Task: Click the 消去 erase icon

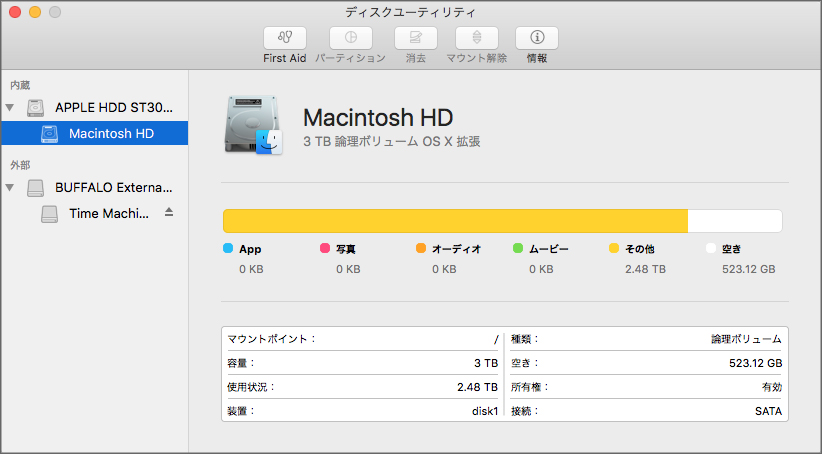Action: click(416, 38)
